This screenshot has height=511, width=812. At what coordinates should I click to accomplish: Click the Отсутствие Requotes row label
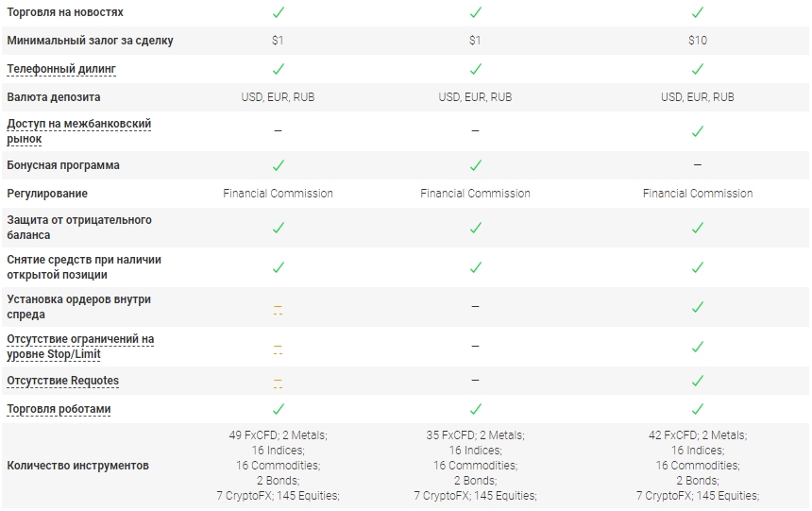click(62, 381)
